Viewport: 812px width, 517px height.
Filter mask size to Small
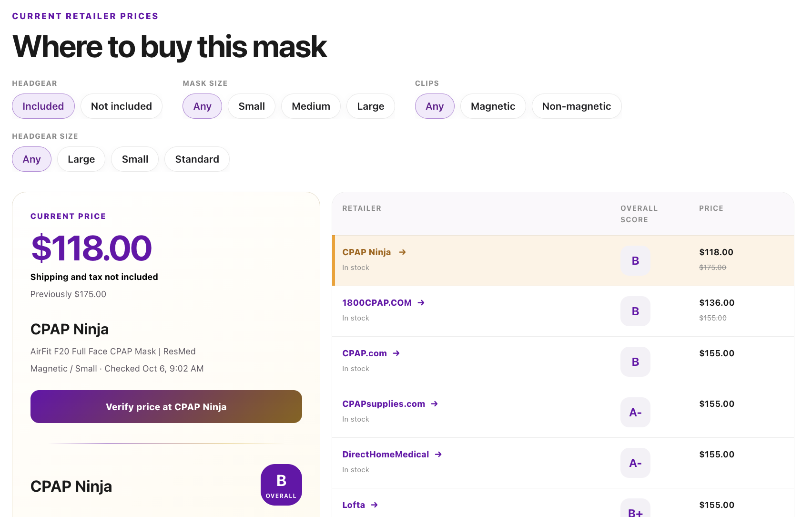252,106
